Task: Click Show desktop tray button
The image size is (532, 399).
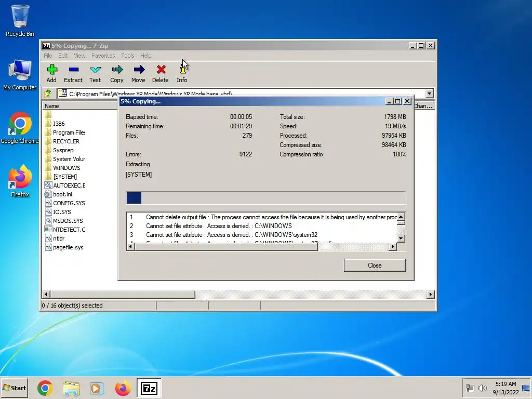Action: click(526, 388)
